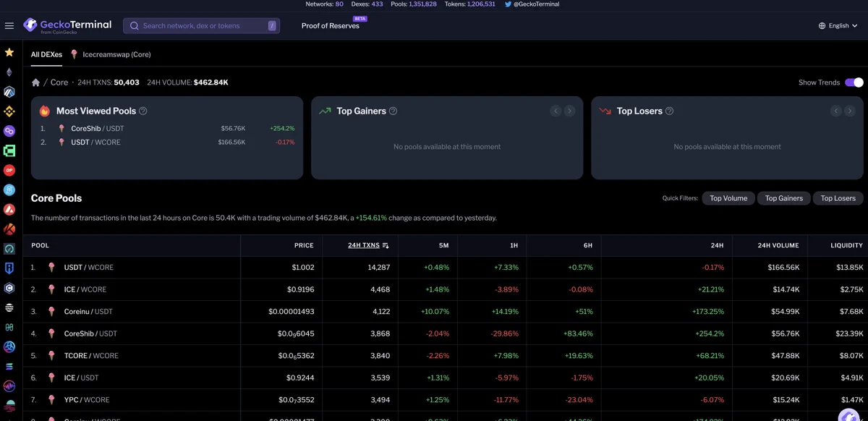Click next arrow in Top Losers card
This screenshot has height=421, width=868.
pos(851,111)
